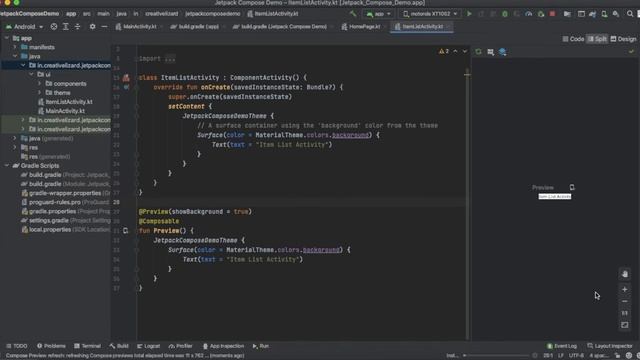
Task: Open the app run configuration dropdown
Action: 378,14
